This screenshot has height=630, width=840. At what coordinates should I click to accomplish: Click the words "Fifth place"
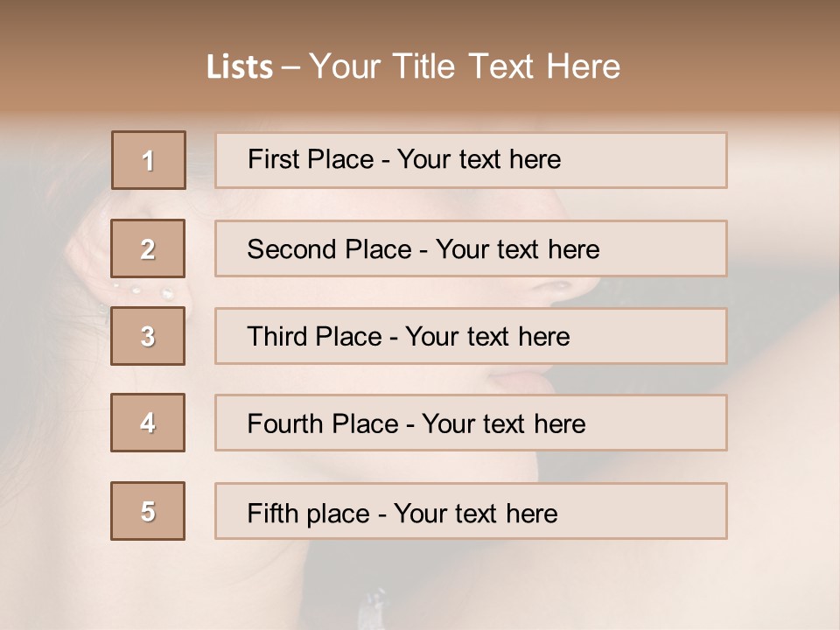[x=308, y=513]
